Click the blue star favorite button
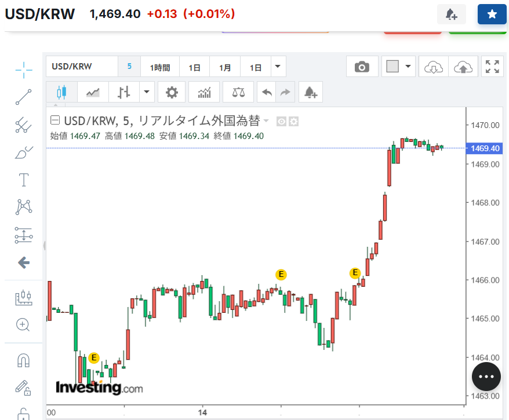Screen dimensions: 509x420 pyautogui.click(x=492, y=14)
